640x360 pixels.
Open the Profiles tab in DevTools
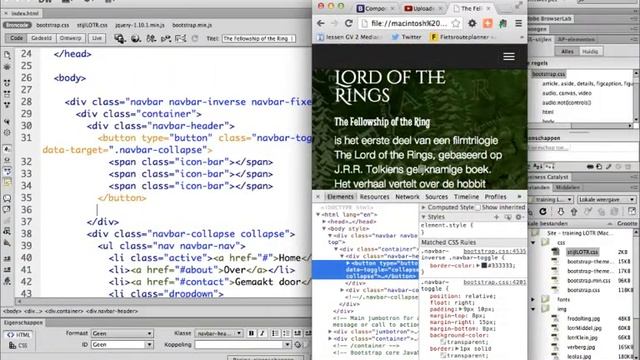click(x=496, y=197)
